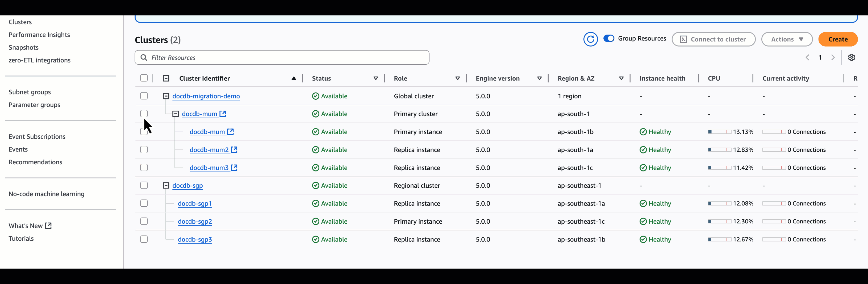Click the Filter Resources search field
The height and width of the screenshot is (284, 868).
click(x=286, y=58)
